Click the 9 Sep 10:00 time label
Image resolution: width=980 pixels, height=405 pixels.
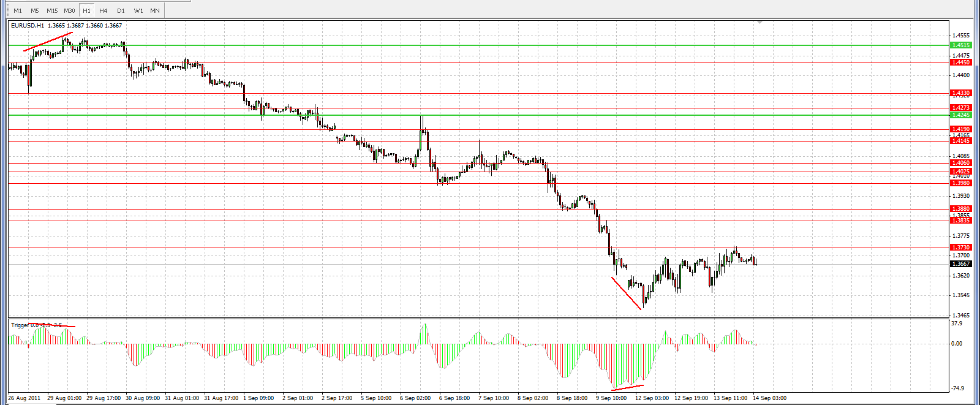(x=611, y=398)
